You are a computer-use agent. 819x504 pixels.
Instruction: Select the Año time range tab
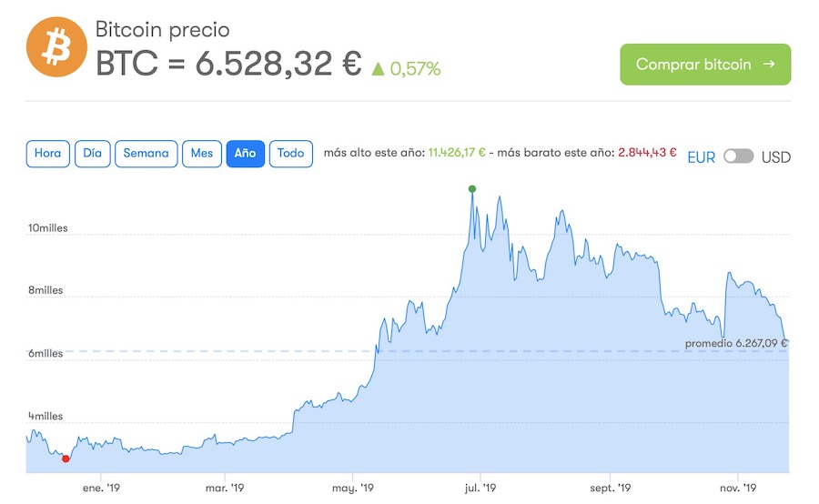tap(245, 154)
